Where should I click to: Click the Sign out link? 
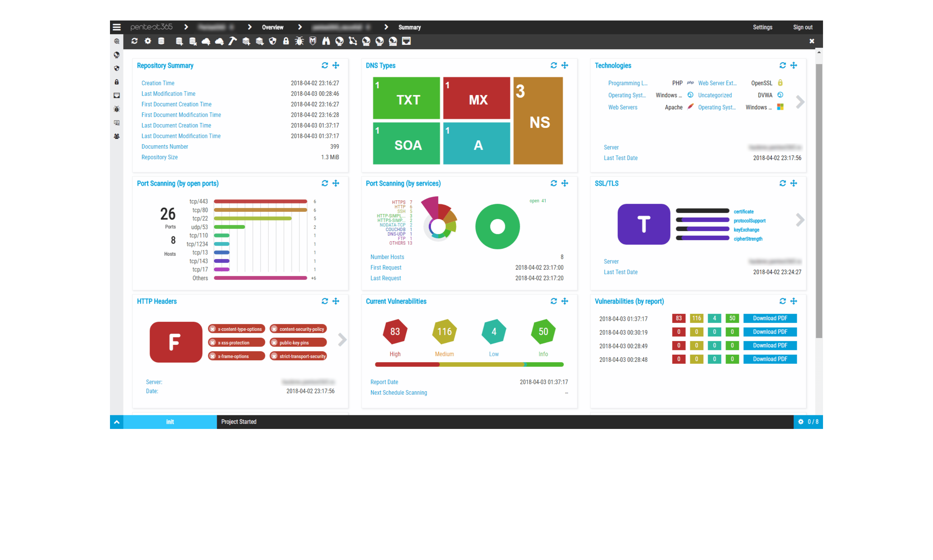click(803, 27)
